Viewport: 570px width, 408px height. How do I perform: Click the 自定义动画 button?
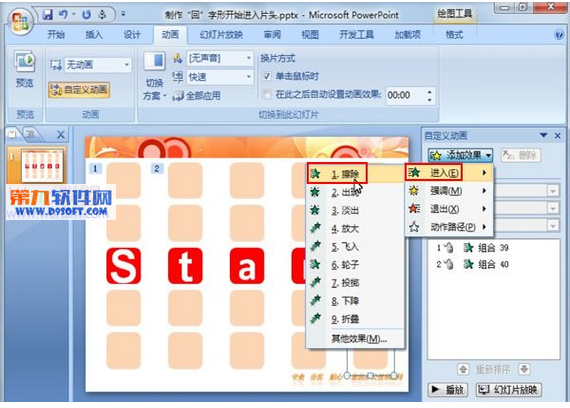point(79,89)
